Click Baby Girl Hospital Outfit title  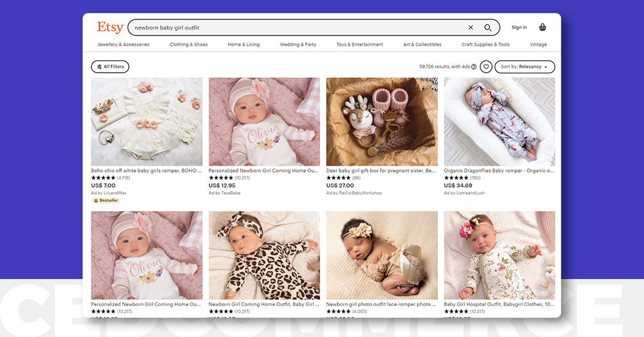pos(498,304)
